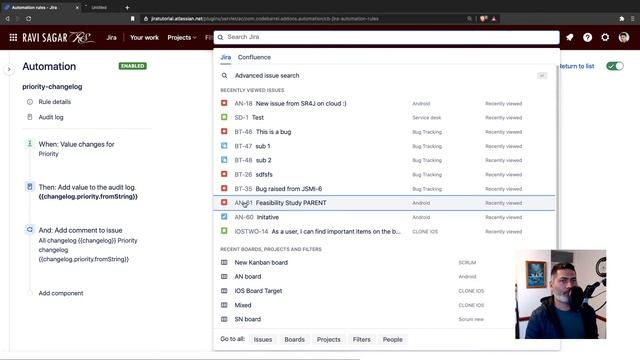Image resolution: width=640 pixels, height=360 pixels.
Task: Open IOSTWO-14 As a user issue
Action: click(384, 231)
